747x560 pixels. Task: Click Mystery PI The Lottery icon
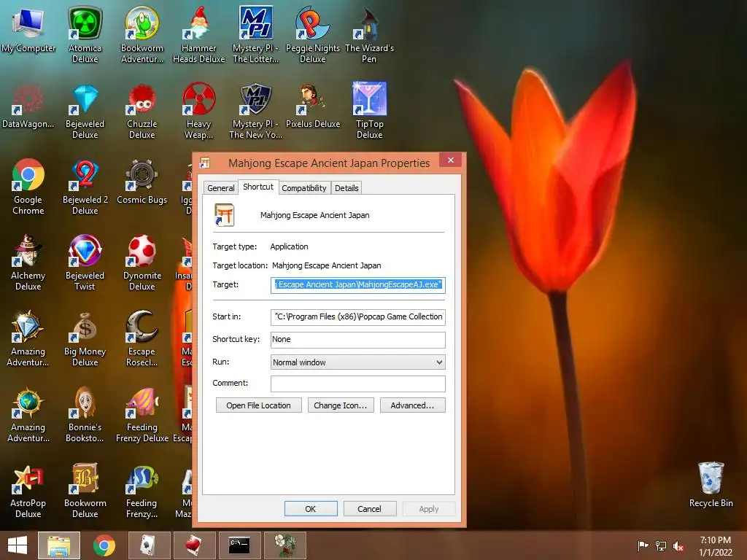(x=256, y=34)
